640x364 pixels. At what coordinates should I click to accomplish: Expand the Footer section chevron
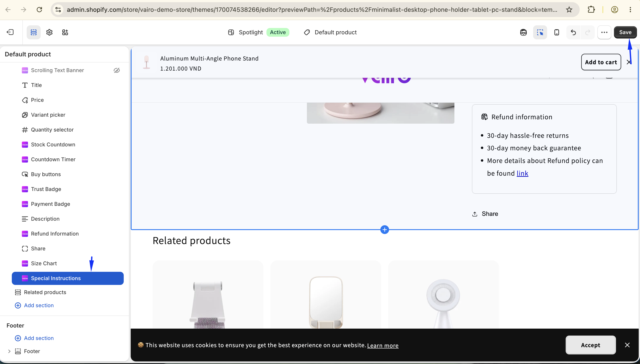point(9,351)
